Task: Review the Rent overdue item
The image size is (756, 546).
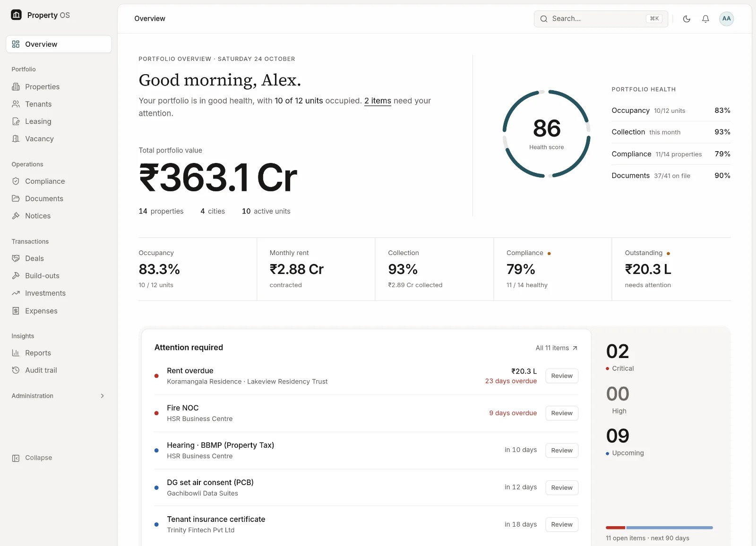Action: [561, 376]
